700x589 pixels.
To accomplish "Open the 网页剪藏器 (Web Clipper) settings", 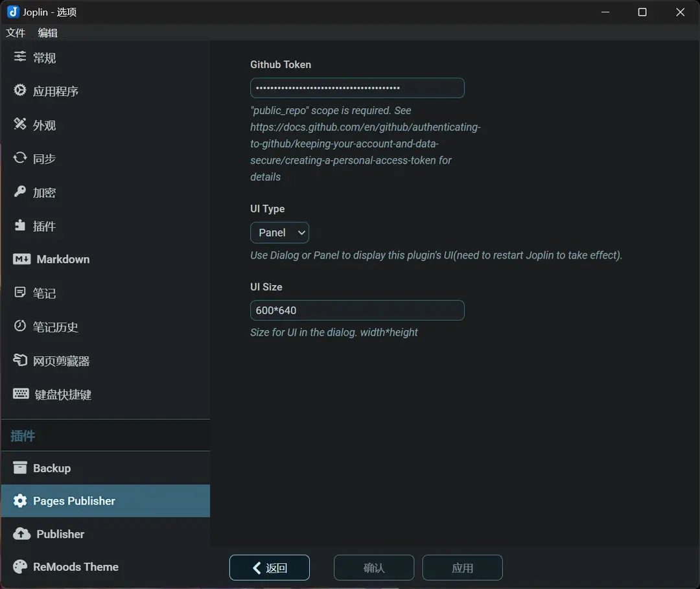I will click(x=62, y=360).
